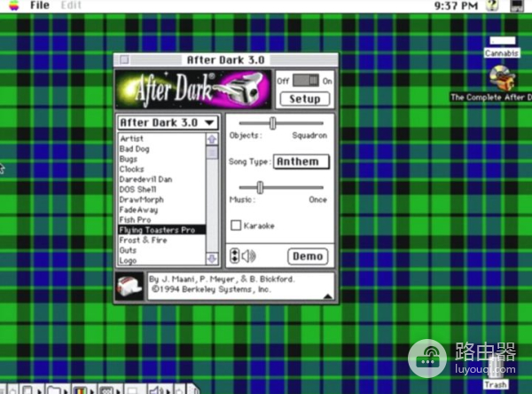The height and width of the screenshot is (394, 532).
Task: Click the flying toaster module thumbnail
Action: [x=129, y=287]
